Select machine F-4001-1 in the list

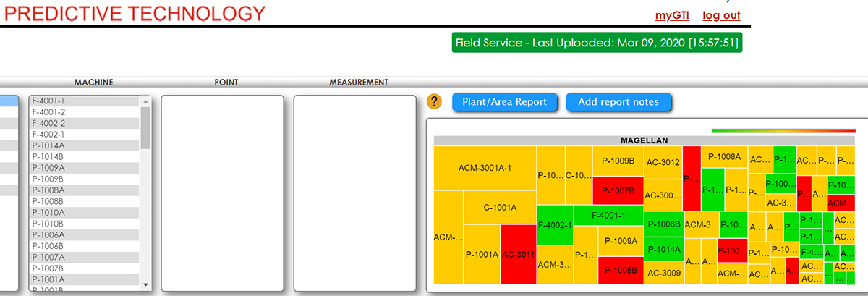49,101
